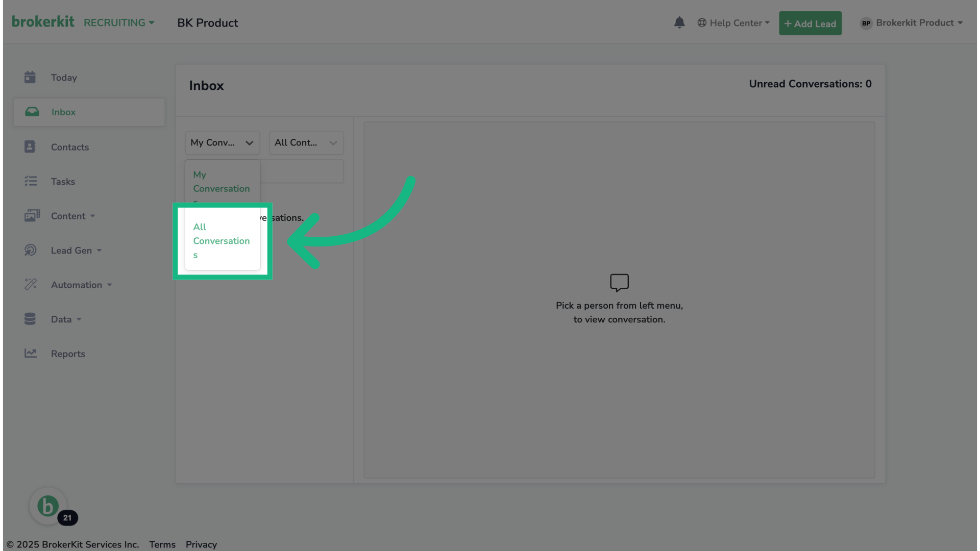
Task: Click the Inbox tray icon
Action: 32,112
